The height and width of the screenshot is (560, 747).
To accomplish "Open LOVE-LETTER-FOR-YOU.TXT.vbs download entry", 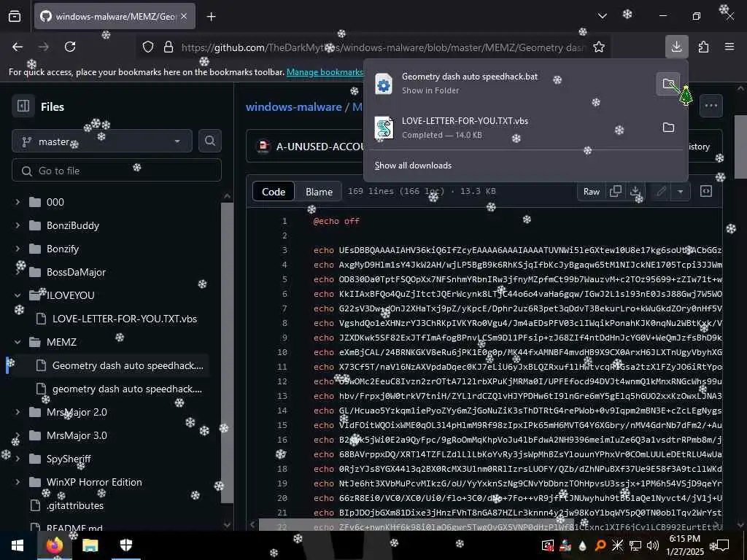I will click(x=511, y=128).
